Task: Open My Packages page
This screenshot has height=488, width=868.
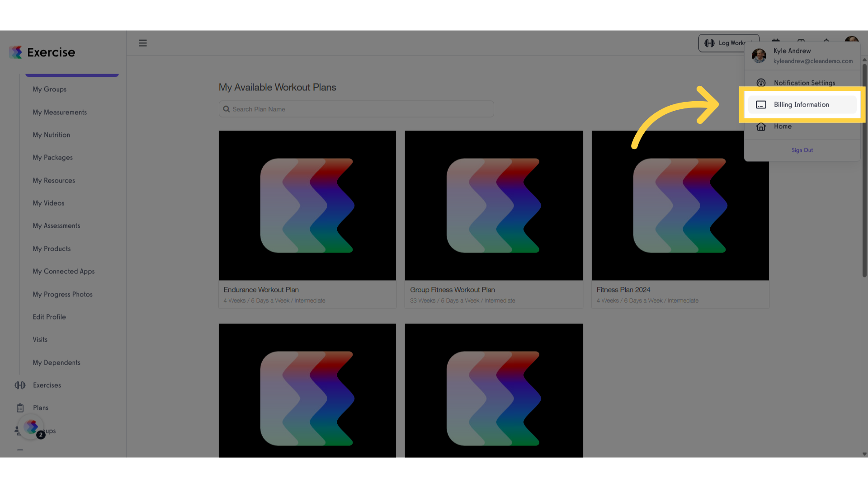Action: click(x=53, y=157)
